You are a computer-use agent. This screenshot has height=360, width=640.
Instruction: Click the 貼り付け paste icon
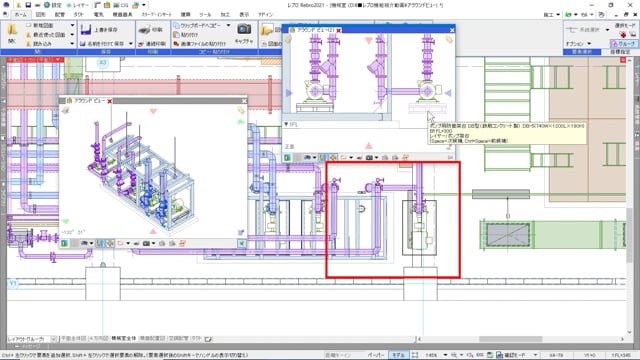click(176, 34)
